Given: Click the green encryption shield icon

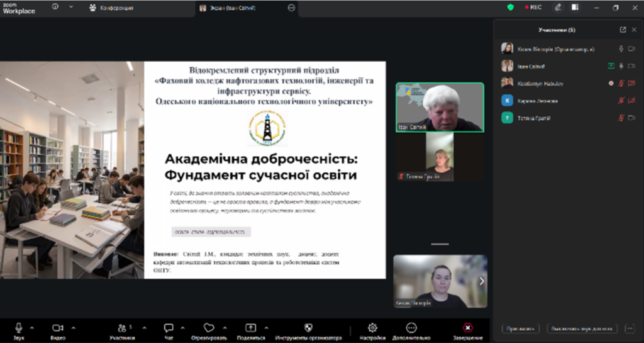Looking at the screenshot, I should (511, 8).
